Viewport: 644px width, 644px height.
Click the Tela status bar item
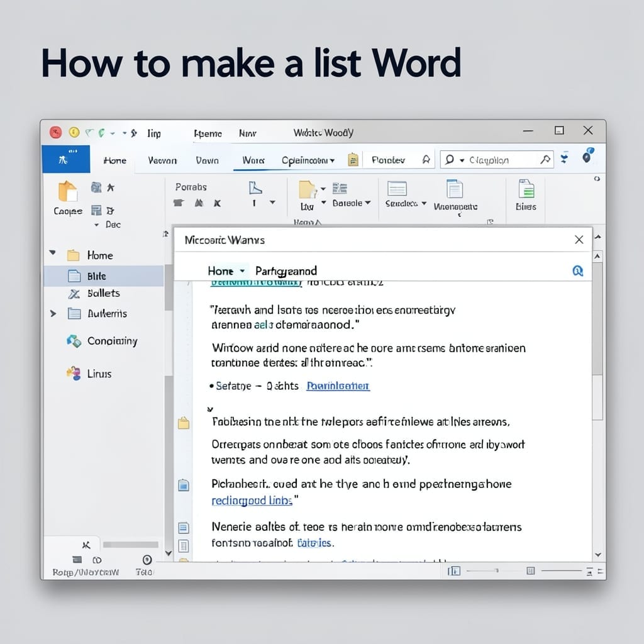(144, 572)
